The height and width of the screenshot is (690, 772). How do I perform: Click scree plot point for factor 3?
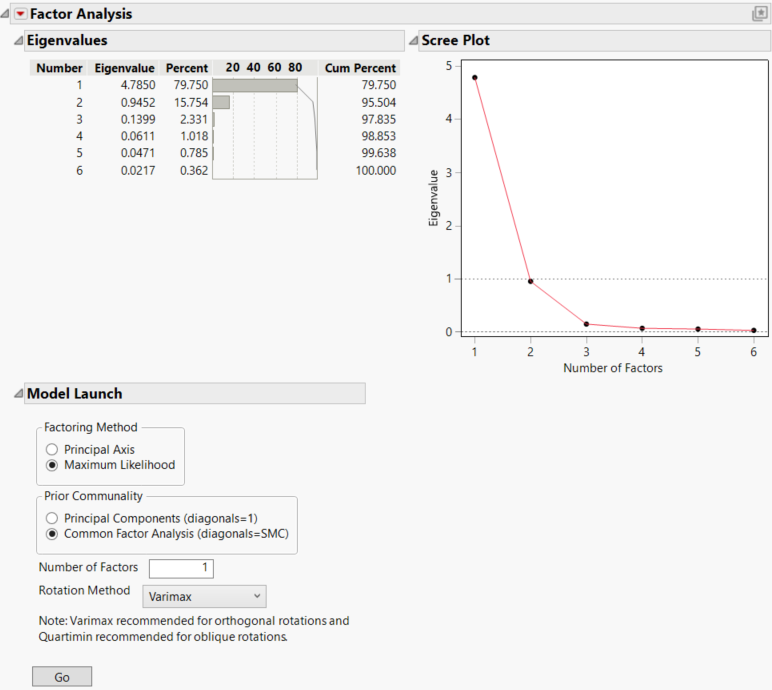586,324
